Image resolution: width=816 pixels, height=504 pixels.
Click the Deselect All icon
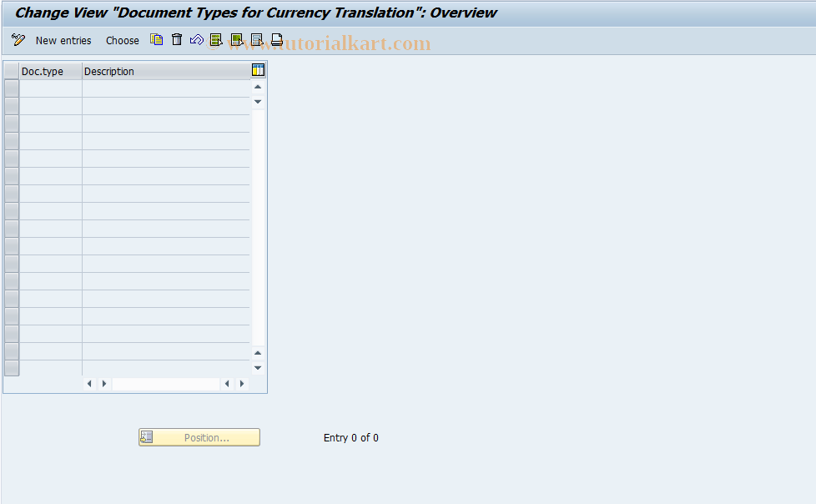pos(257,39)
